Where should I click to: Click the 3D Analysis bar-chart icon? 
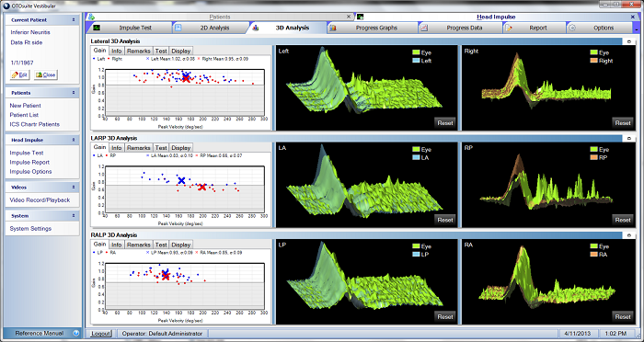(x=255, y=28)
